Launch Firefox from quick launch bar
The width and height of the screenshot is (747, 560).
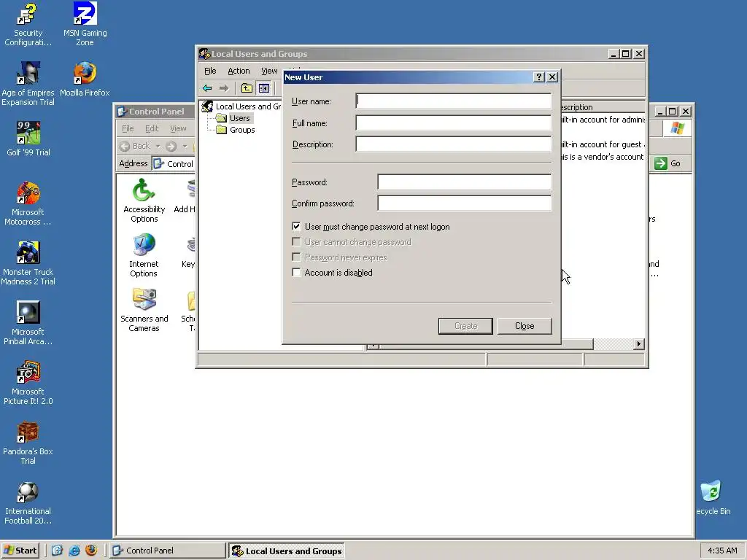pyautogui.click(x=91, y=551)
